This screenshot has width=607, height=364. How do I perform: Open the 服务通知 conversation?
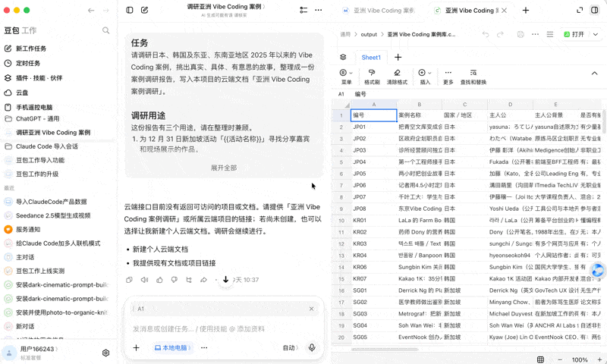[x=28, y=229]
